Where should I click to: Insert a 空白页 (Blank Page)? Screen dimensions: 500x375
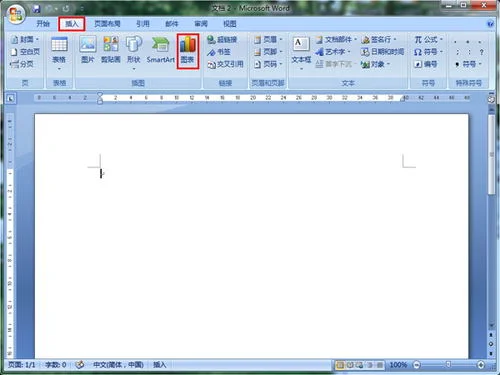click(25, 52)
